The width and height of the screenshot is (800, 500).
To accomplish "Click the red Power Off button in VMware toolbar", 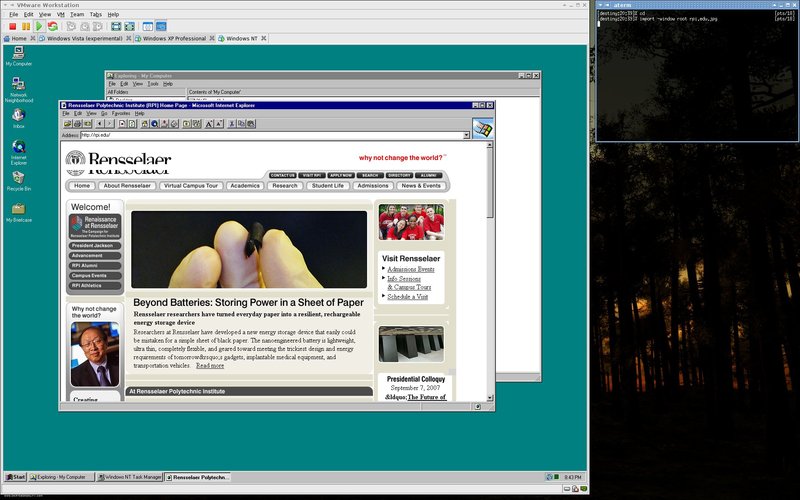I will 13,26.
